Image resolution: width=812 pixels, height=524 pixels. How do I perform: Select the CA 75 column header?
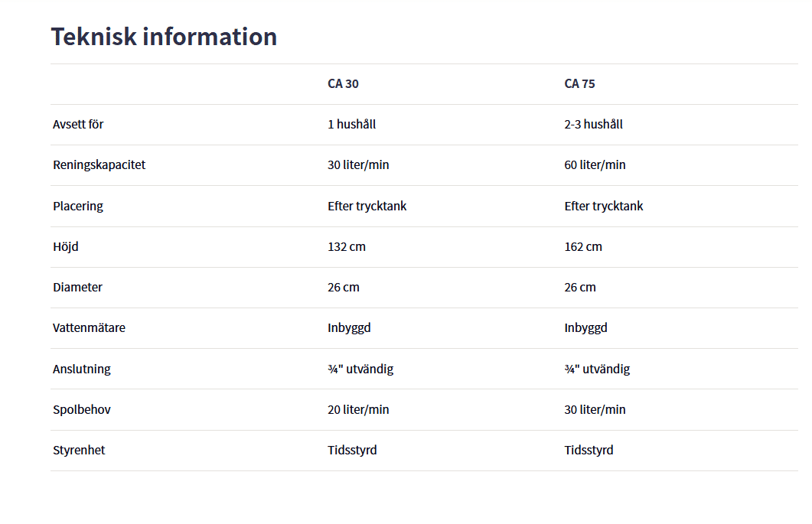(579, 84)
